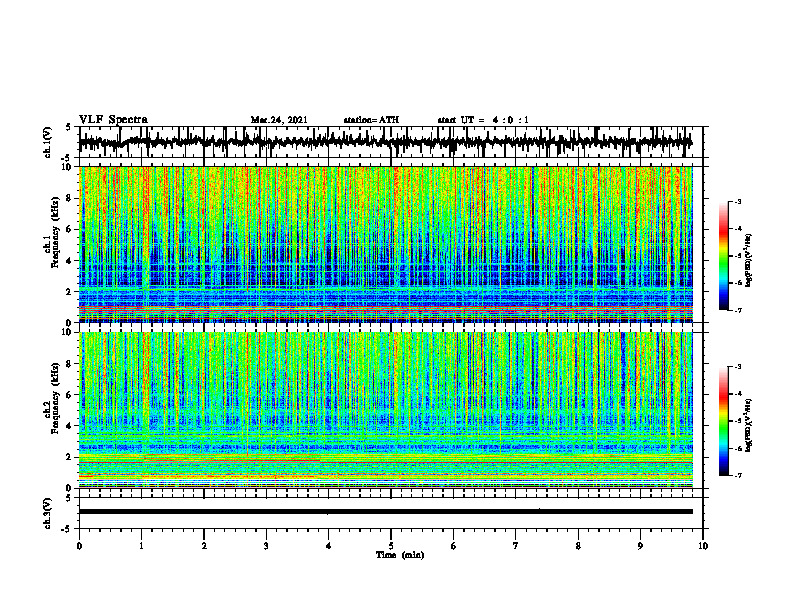
Task: Click the "9" tick on the time axis
Action: (640, 546)
